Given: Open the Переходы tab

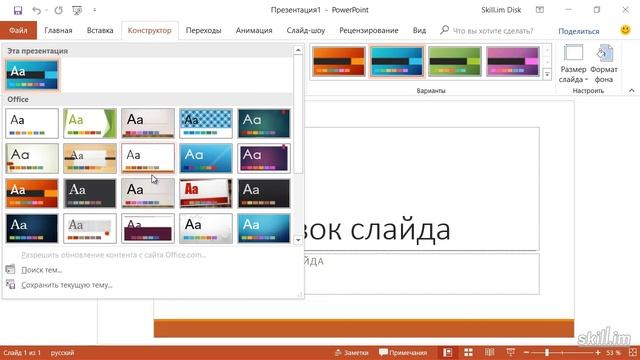Looking at the screenshot, I should 203,31.
